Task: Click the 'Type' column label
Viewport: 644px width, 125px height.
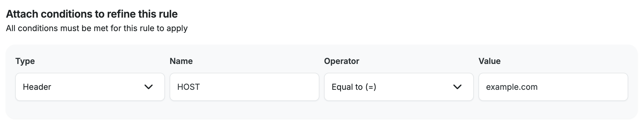Action: 25,61
